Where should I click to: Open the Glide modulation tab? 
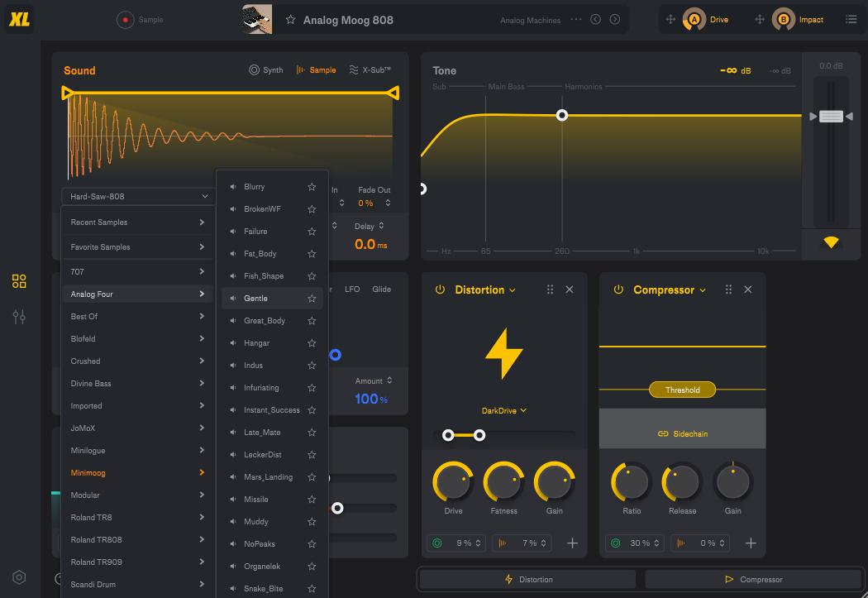[x=381, y=289]
